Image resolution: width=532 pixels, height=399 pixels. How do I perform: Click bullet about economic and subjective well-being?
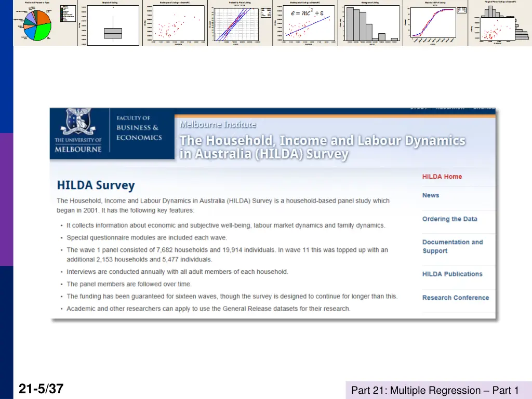click(226, 225)
